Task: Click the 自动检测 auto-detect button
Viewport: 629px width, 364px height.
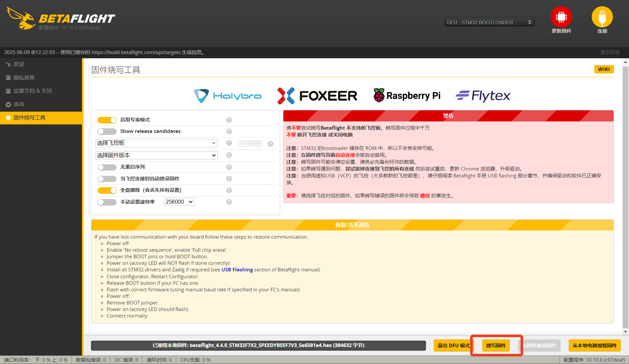Action: pyautogui.click(x=251, y=143)
